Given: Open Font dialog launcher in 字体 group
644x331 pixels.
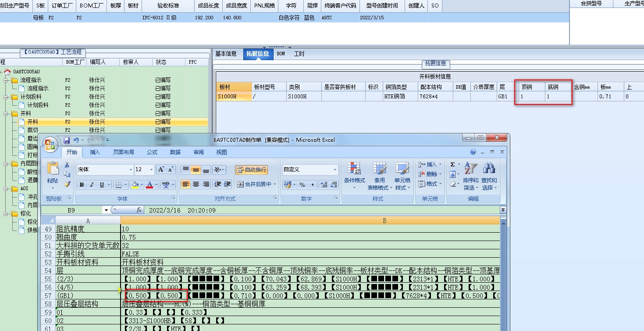Looking at the screenshot, I should pos(173,198).
